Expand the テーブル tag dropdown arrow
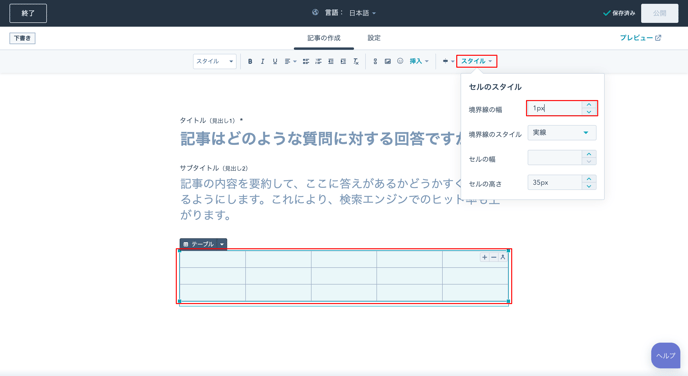Screen dimensions: 688x376 [222, 244]
